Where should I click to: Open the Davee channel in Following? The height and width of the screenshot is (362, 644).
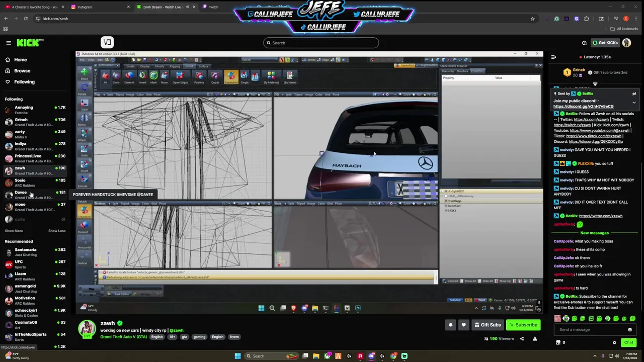click(x=35, y=195)
